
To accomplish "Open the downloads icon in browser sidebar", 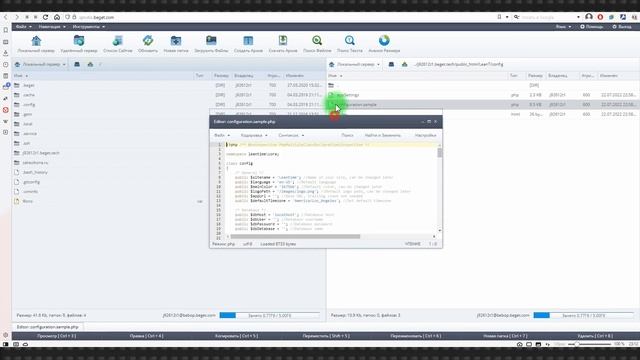I will coord(6,53).
